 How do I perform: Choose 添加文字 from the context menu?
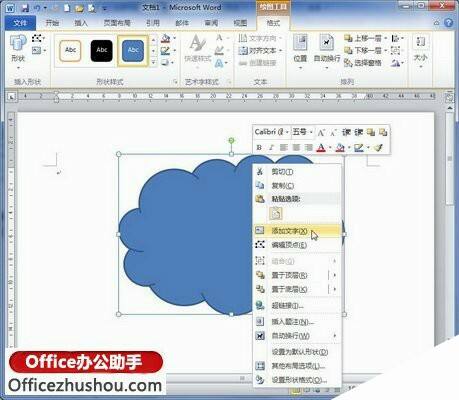click(x=297, y=231)
